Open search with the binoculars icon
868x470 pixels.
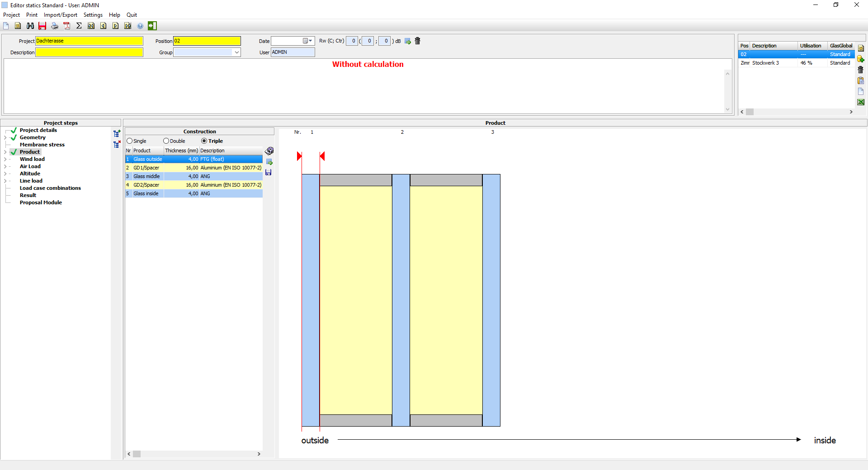30,26
